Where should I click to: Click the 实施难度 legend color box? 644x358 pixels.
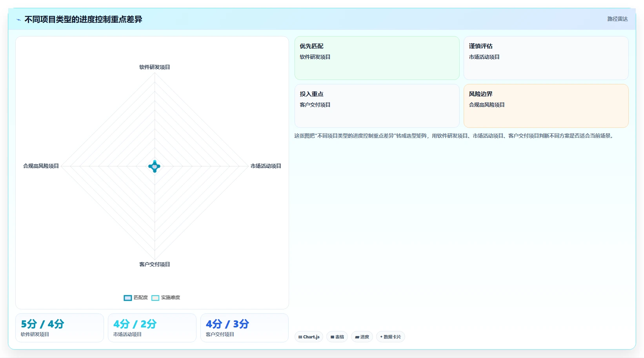point(155,298)
